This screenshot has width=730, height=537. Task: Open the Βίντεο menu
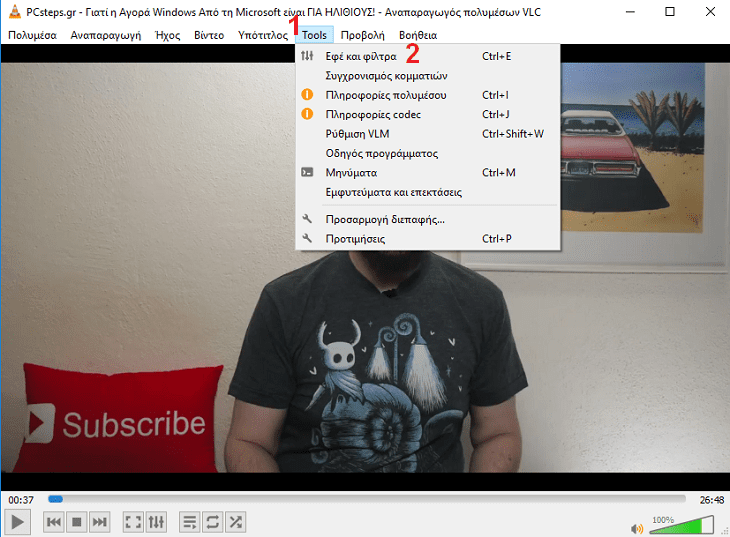click(x=209, y=35)
